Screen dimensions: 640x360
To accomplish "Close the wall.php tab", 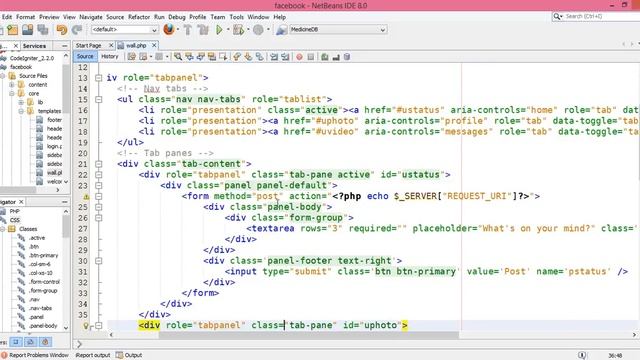I will (154, 45).
